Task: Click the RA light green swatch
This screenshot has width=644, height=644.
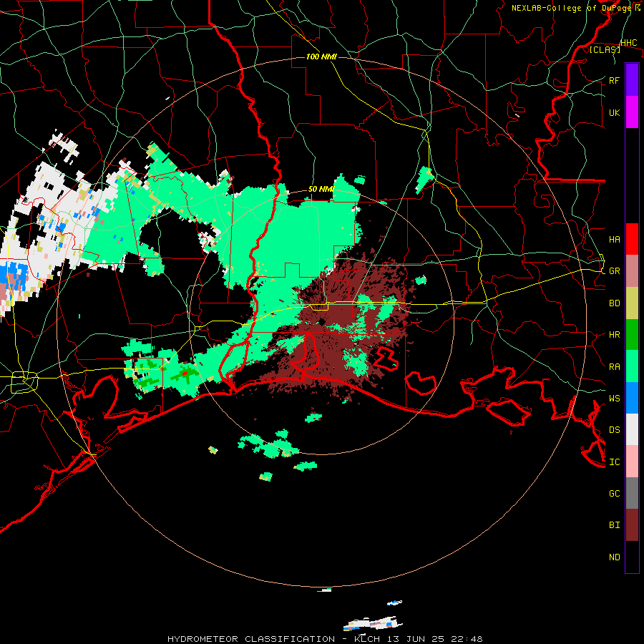Action: click(x=632, y=366)
